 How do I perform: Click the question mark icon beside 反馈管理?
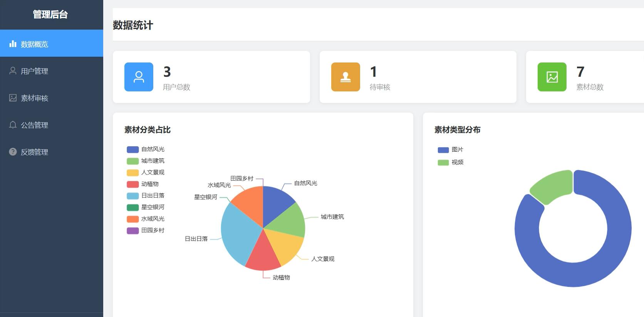13,152
